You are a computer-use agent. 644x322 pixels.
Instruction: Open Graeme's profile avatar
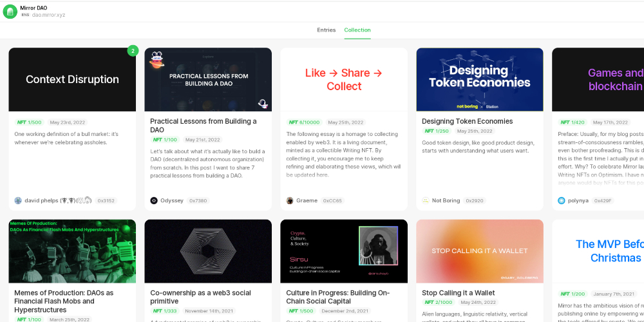(x=290, y=201)
